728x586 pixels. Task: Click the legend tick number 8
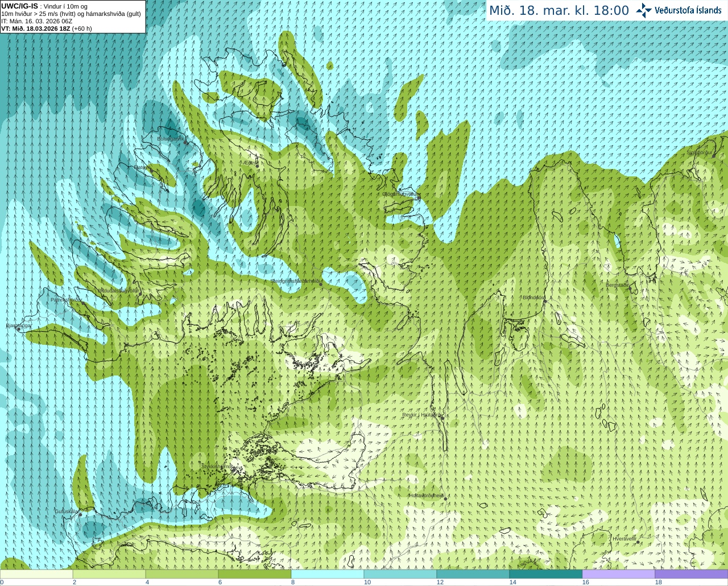coord(293,582)
